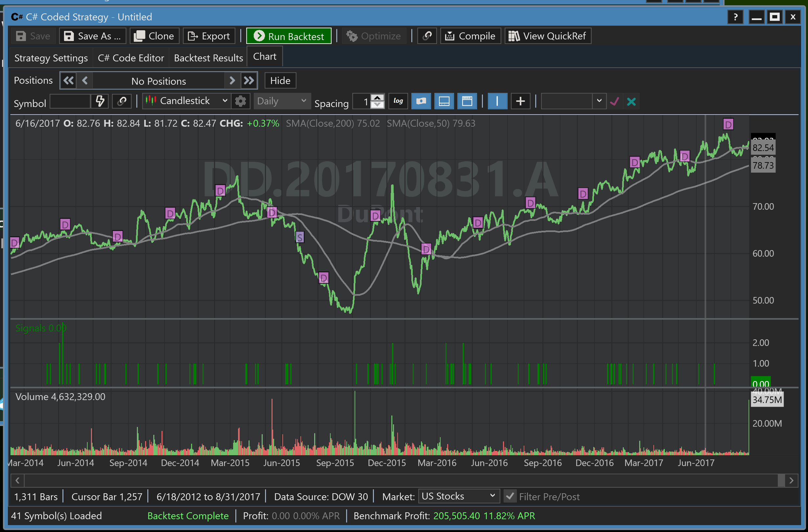Toggle log scale button

[x=398, y=101]
